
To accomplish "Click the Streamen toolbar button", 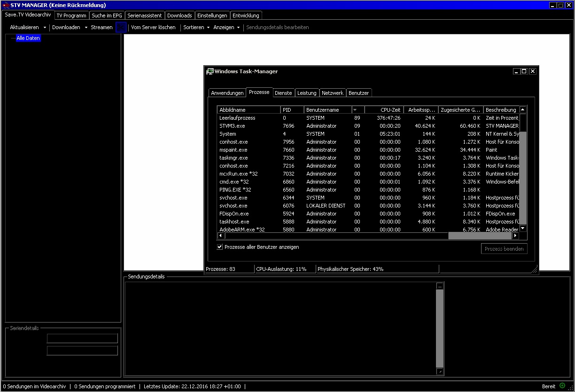I will (x=101, y=28).
